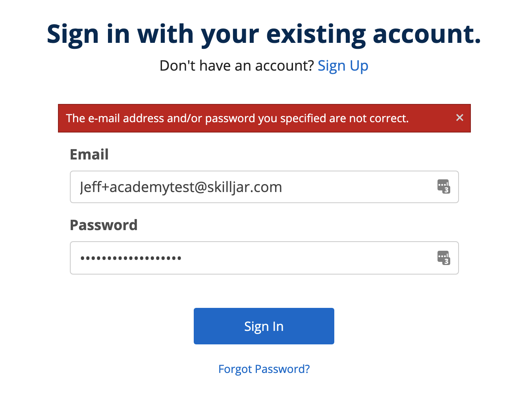This screenshot has width=532, height=415.
Task: Click the "Don't have an account?" text
Action: coord(237,66)
